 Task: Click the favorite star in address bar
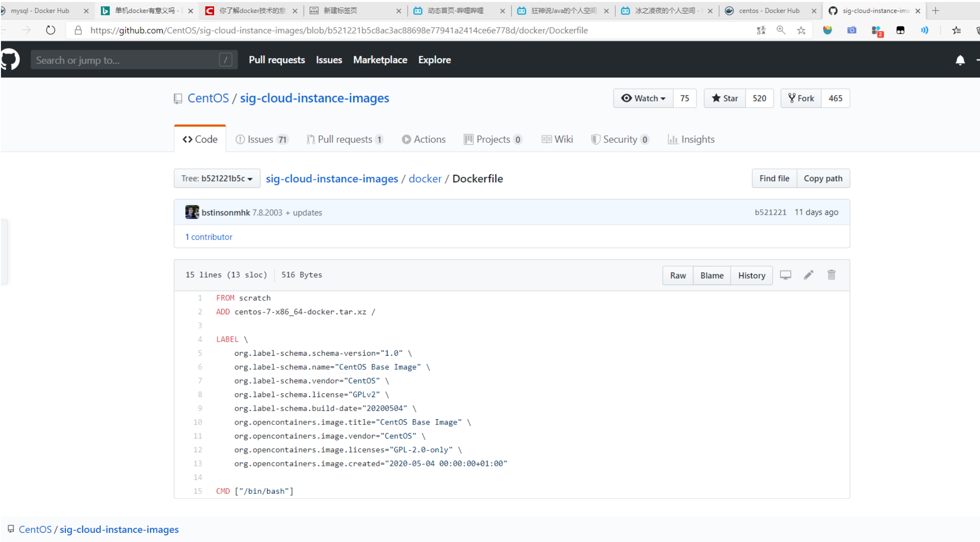(801, 30)
